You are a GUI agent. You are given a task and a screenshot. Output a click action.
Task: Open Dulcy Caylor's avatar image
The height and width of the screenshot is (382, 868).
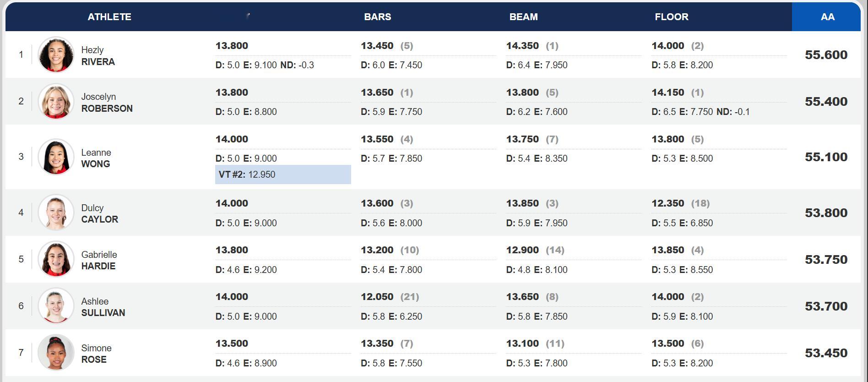56,212
